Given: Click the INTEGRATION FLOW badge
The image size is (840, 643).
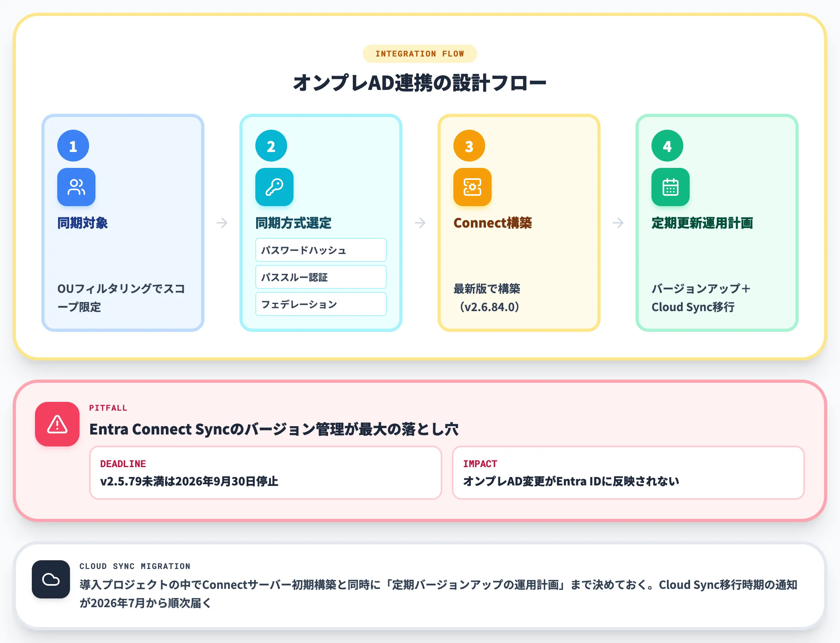Looking at the screenshot, I should pos(420,54).
